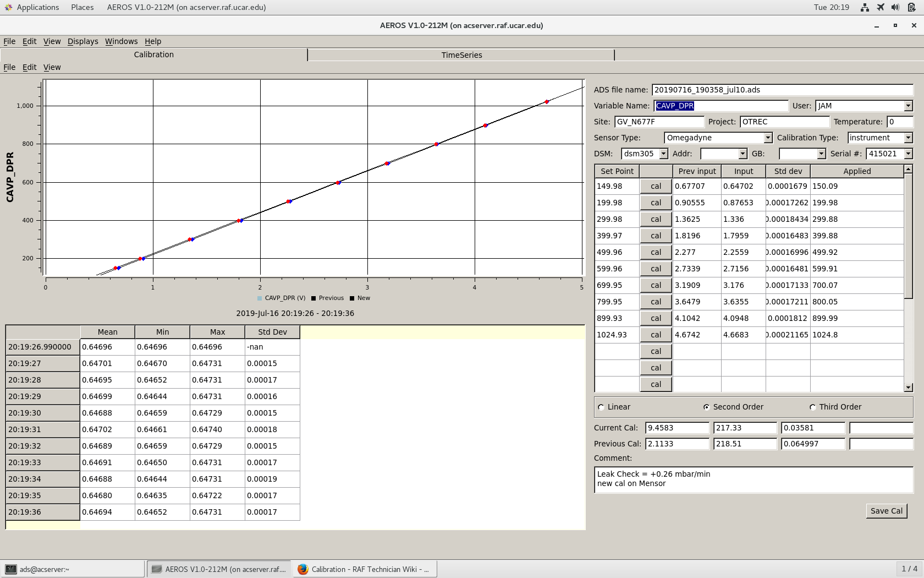Select the Linear fit radio button

point(601,407)
